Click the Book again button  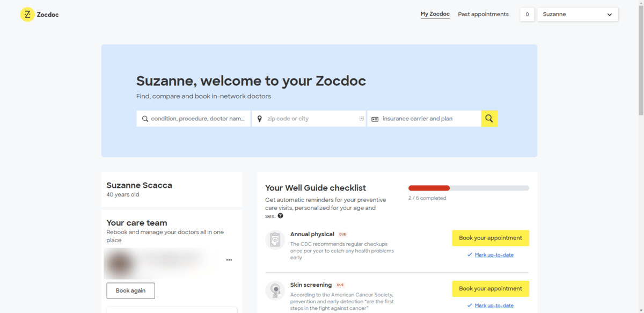click(130, 291)
